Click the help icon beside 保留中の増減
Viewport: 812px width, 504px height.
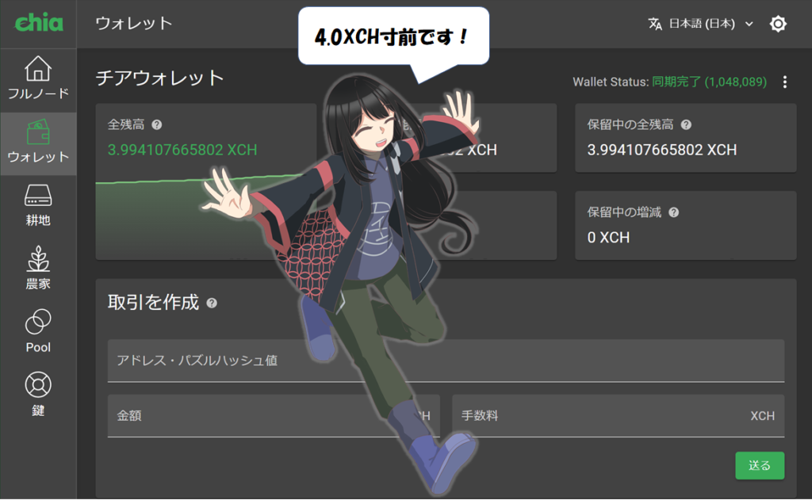tap(673, 212)
